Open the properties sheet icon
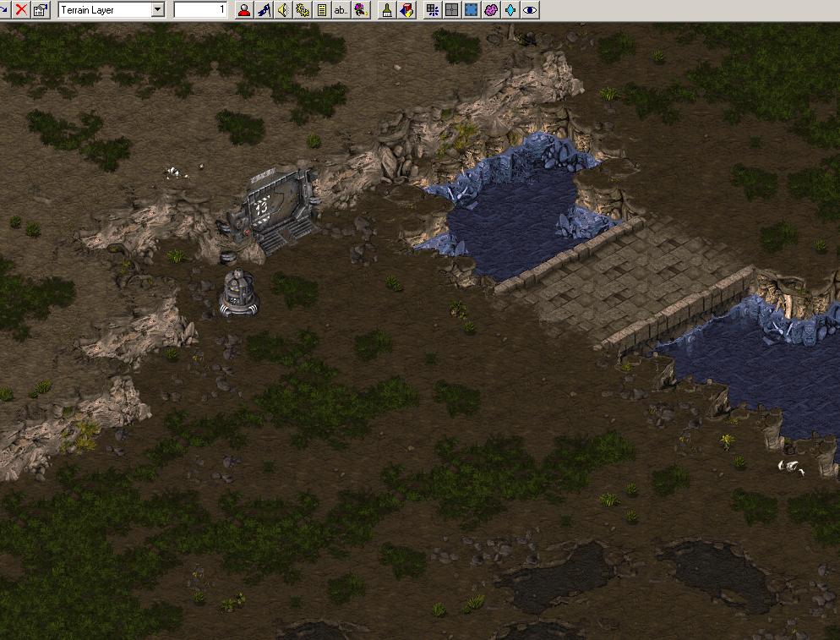Screen dimensions: 840x640 (x=40, y=10)
